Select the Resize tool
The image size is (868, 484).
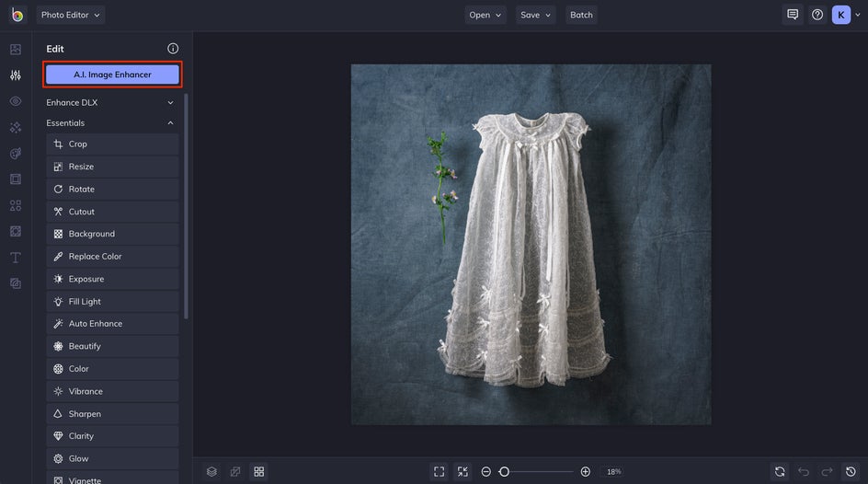point(112,167)
